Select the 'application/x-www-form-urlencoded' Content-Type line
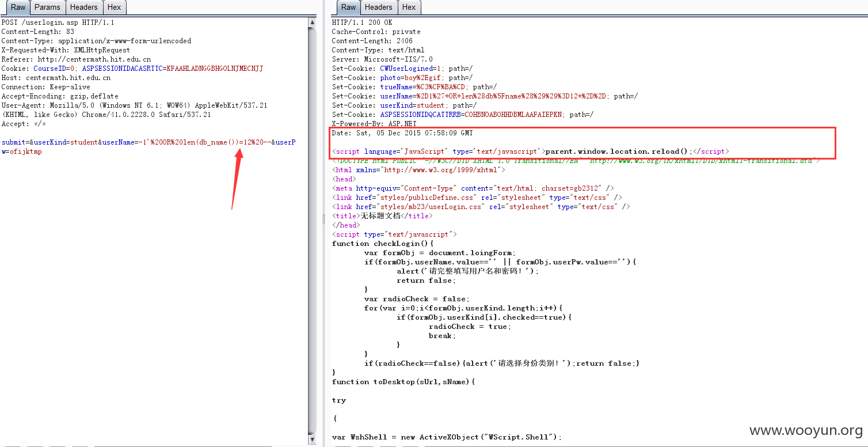This screenshot has height=447, width=868. click(x=96, y=41)
